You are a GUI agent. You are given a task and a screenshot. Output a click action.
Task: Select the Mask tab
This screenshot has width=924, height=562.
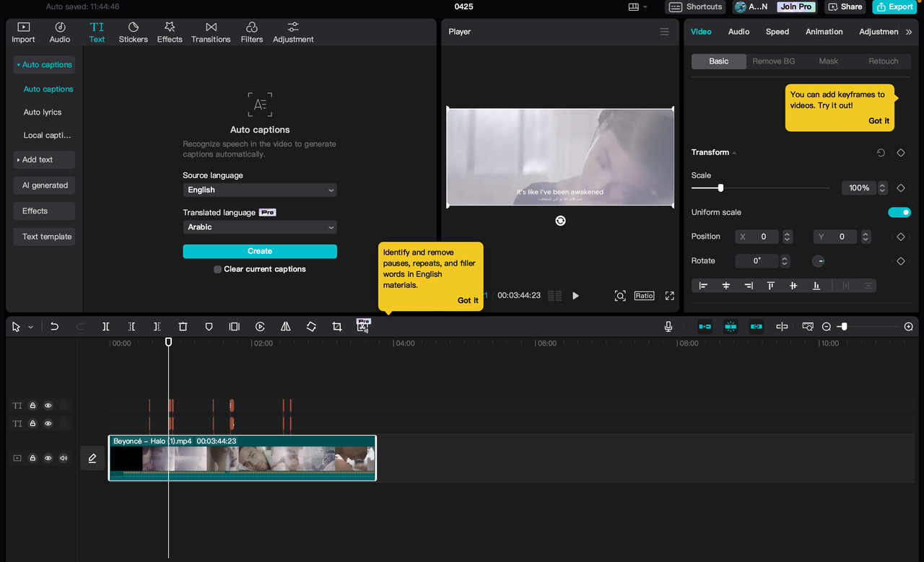pyautogui.click(x=828, y=61)
